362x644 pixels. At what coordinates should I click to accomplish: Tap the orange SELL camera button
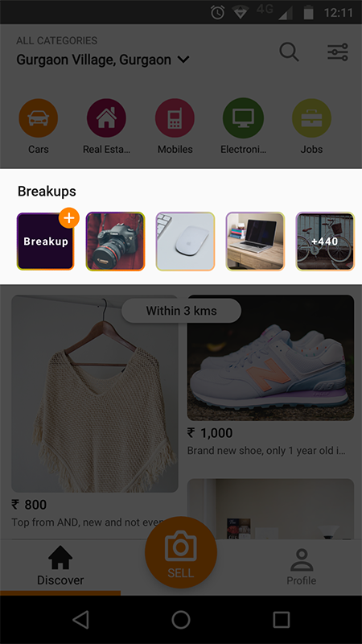pyautogui.click(x=180, y=552)
